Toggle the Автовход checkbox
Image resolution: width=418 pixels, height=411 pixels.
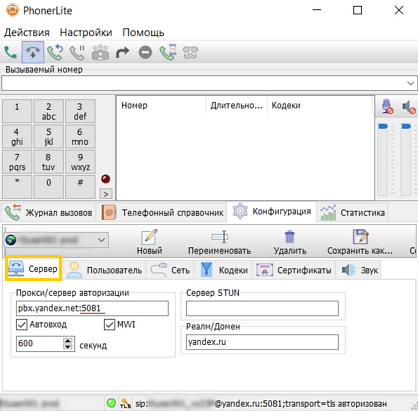(22, 324)
